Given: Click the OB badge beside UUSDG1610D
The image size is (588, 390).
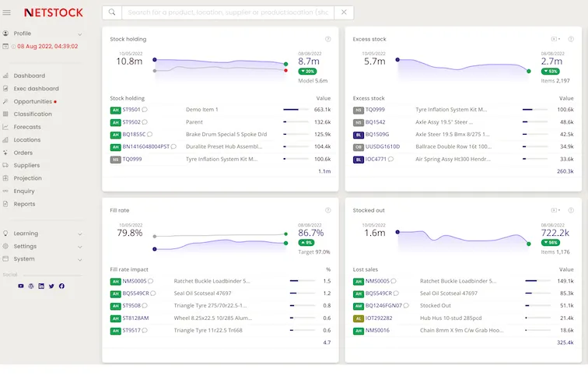Looking at the screenshot, I should coord(359,147).
